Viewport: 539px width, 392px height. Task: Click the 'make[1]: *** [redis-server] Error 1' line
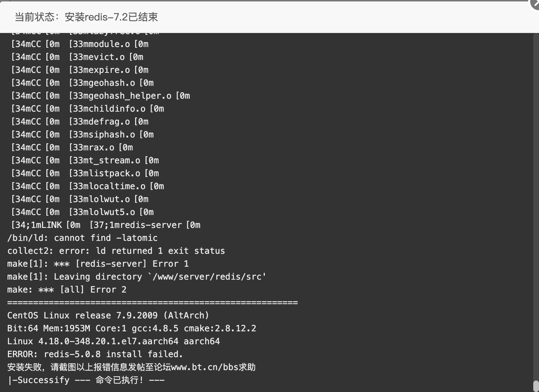(x=98, y=263)
